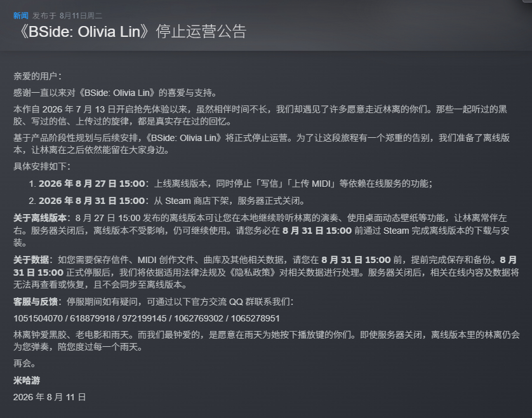Click bold 2026 年 8 月 27 日 15:00 schedule item
The width and height of the screenshot is (532, 418).
coord(92,184)
